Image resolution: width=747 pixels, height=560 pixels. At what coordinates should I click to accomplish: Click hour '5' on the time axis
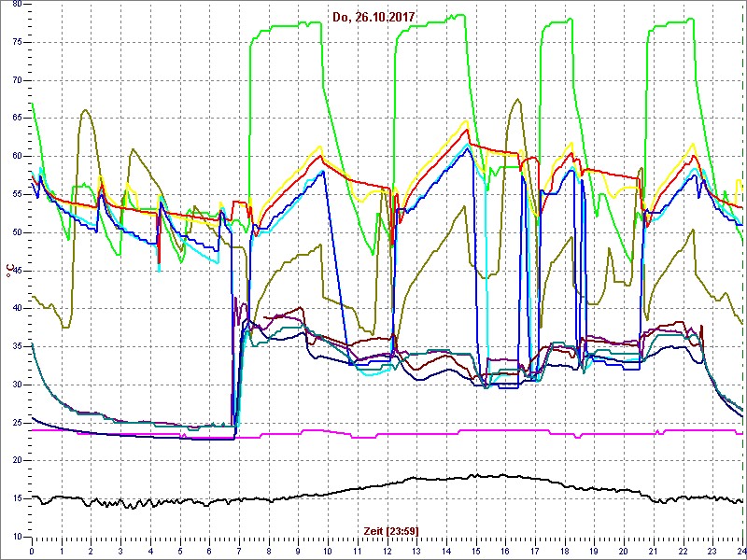[x=180, y=551]
